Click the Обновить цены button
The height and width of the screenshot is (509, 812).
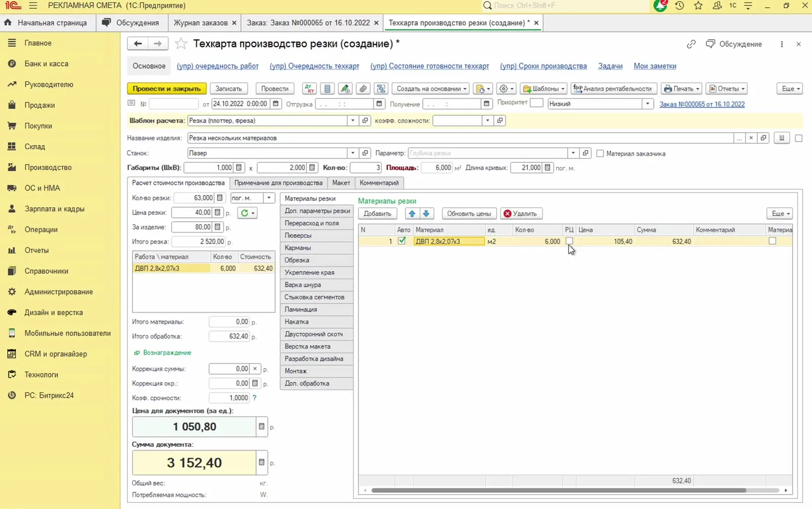tap(469, 213)
